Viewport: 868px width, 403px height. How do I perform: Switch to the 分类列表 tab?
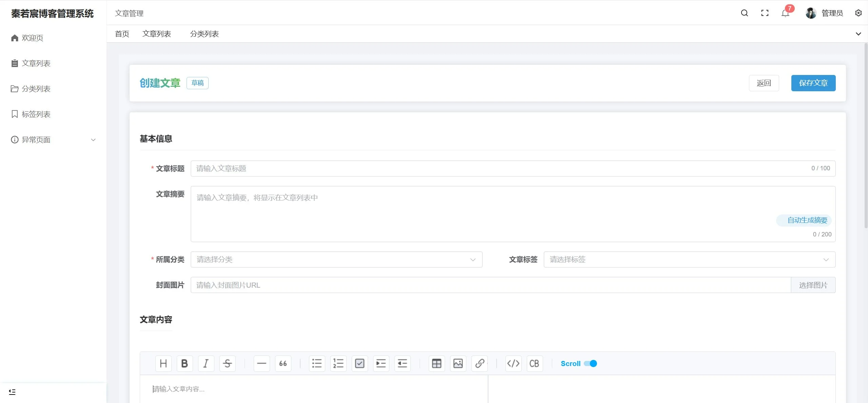tap(204, 34)
